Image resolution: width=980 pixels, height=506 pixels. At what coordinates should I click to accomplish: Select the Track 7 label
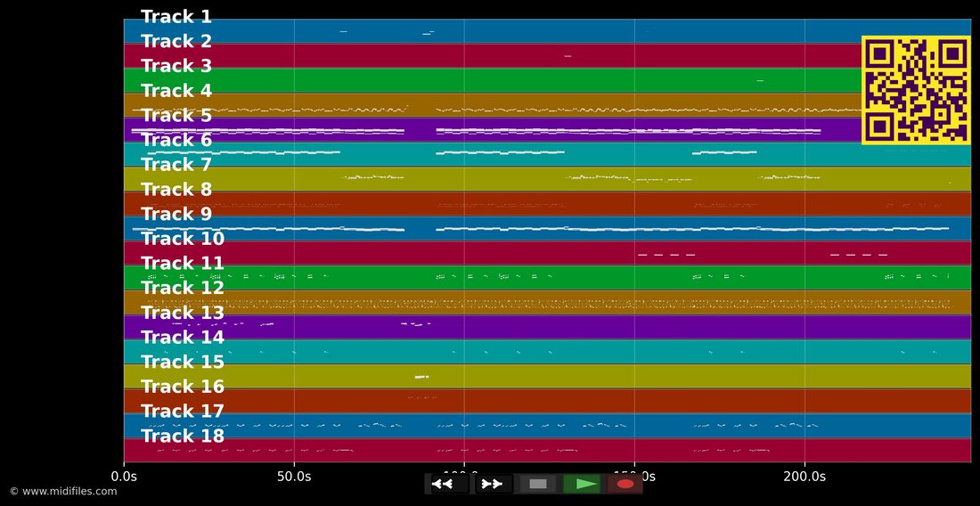point(176,164)
